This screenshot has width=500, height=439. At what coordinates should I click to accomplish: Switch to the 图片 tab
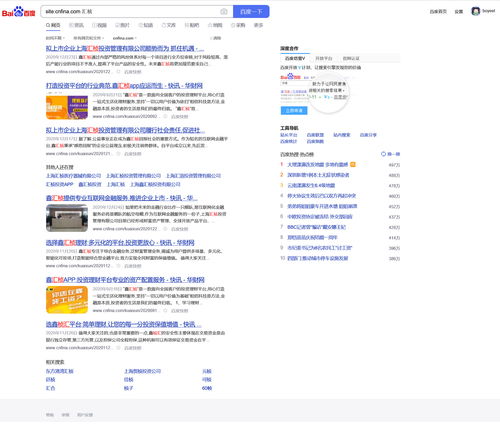coord(122,25)
